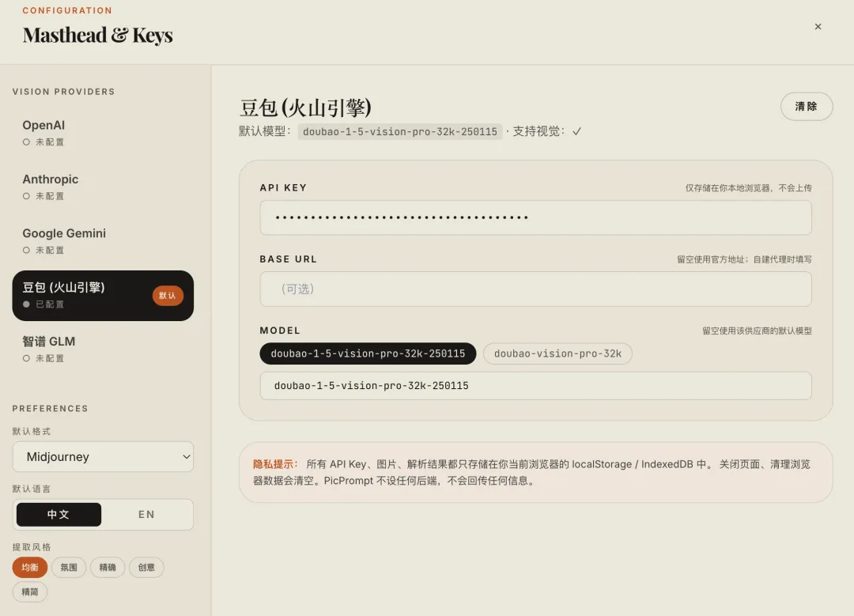Select the 精简 extraction style
Image resolution: width=854 pixels, height=616 pixels.
point(30,592)
